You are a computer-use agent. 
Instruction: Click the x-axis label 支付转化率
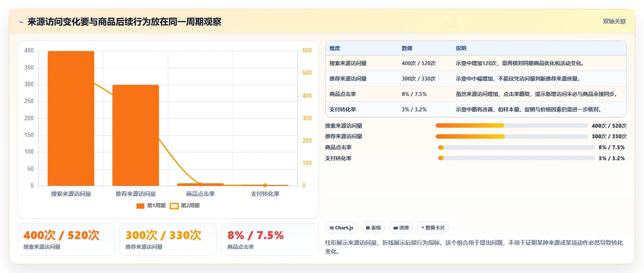(265, 194)
